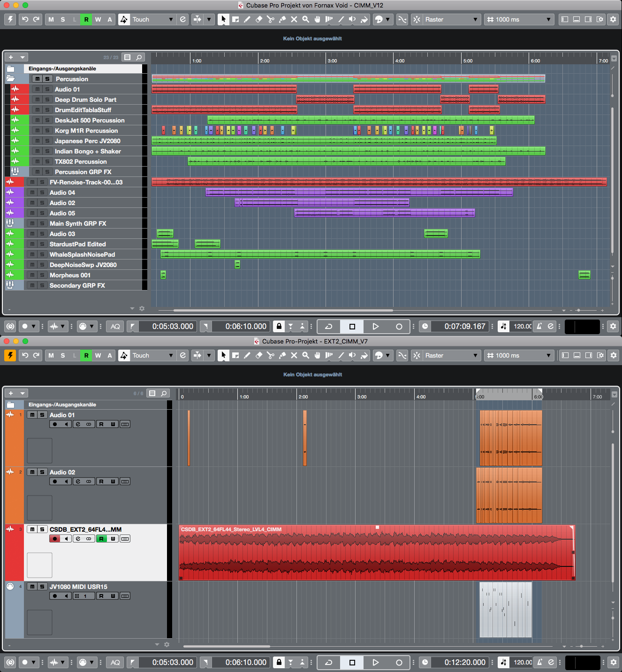The height and width of the screenshot is (672, 622).
Task: Select the Play speaker tool in top window
Action: click(x=352, y=19)
